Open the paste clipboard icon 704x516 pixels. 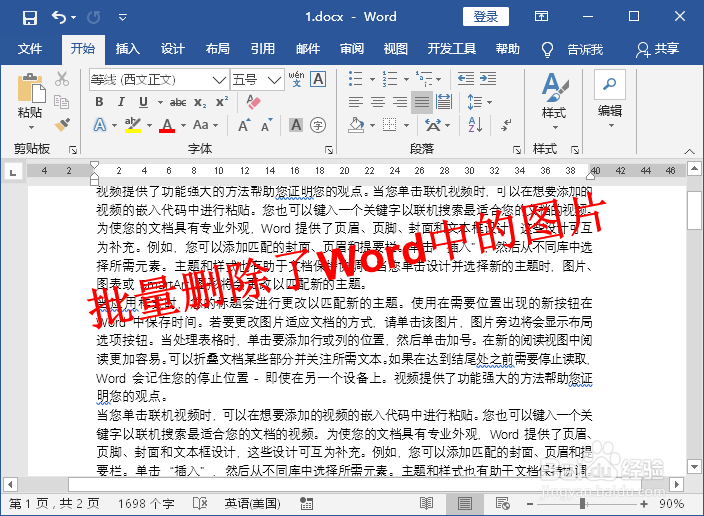(x=31, y=88)
